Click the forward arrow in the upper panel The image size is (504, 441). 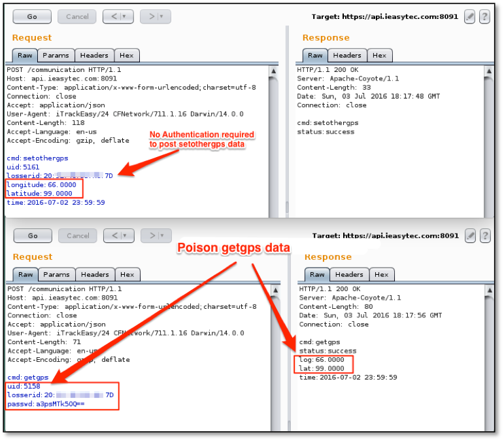(x=150, y=16)
